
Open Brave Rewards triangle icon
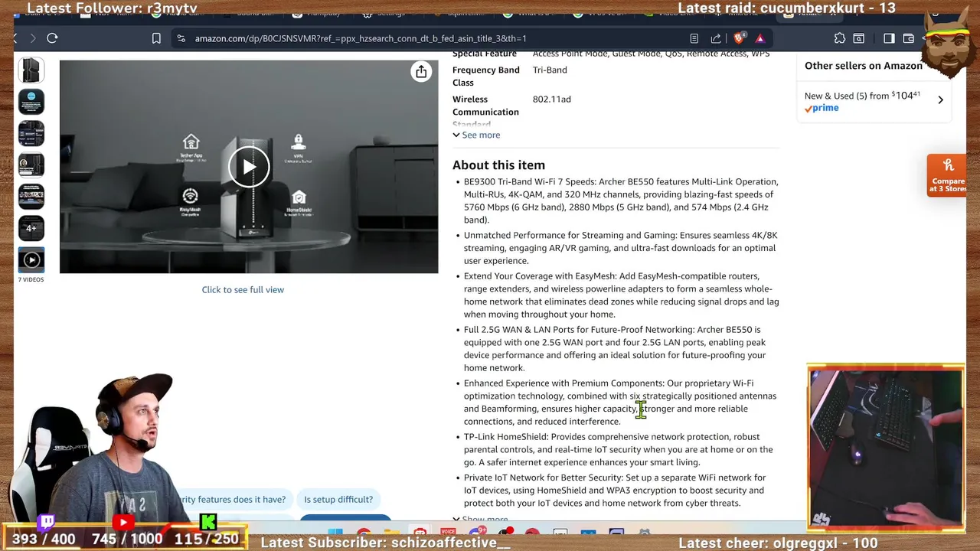click(x=759, y=38)
